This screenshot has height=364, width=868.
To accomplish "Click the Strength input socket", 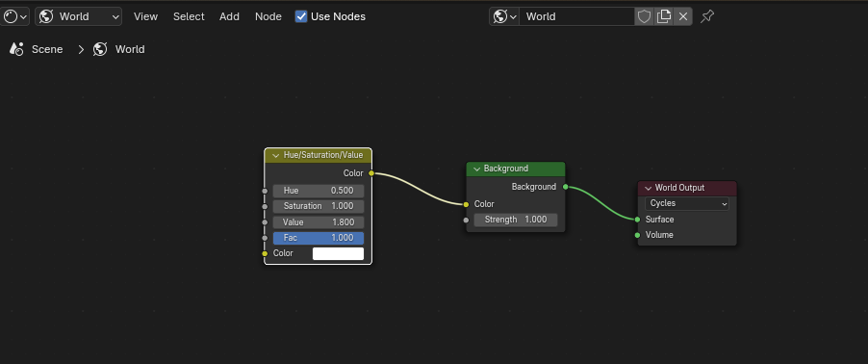I will click(466, 220).
